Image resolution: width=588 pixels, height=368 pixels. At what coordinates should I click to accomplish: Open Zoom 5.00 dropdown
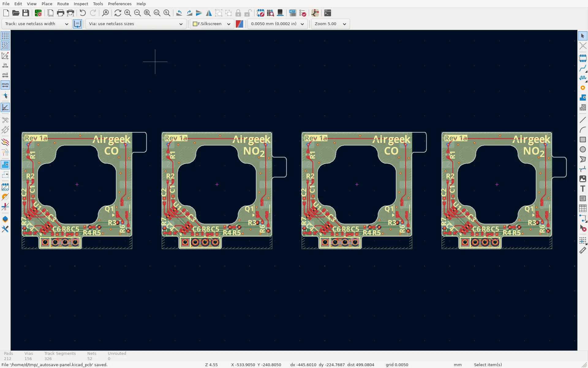click(x=330, y=24)
